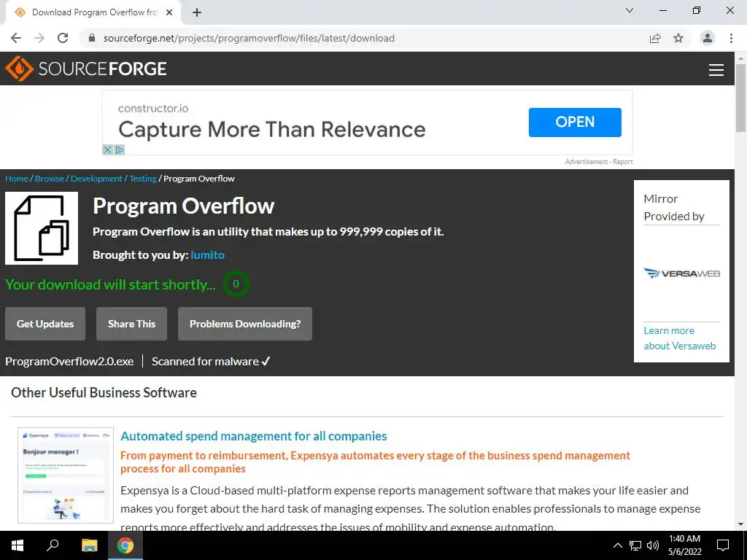Click Advertisement - Report link
The width and height of the screenshot is (747, 560).
(x=599, y=162)
